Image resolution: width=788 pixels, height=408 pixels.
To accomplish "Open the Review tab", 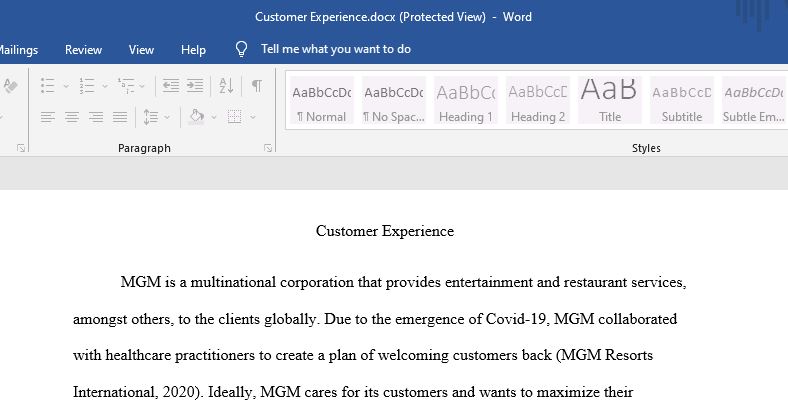I will coord(83,50).
